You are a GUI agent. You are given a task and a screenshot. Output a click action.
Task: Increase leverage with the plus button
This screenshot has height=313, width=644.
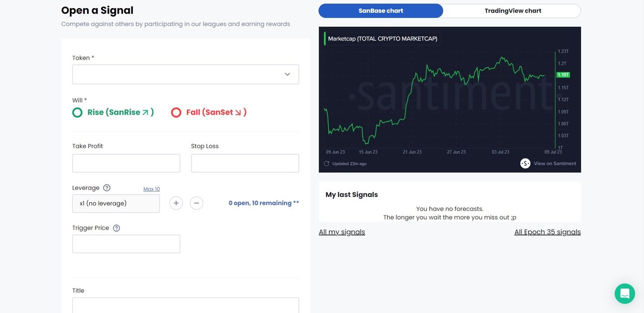176,203
